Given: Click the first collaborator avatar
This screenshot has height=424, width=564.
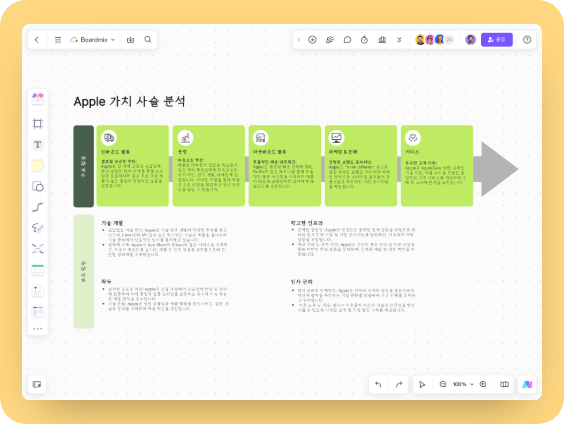Looking at the screenshot, I should coord(420,40).
